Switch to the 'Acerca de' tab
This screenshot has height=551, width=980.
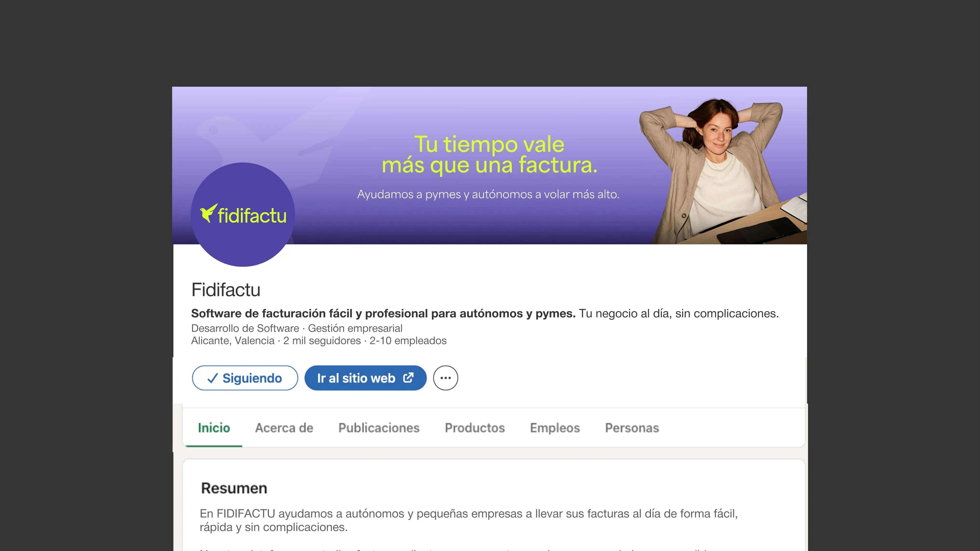(x=284, y=428)
